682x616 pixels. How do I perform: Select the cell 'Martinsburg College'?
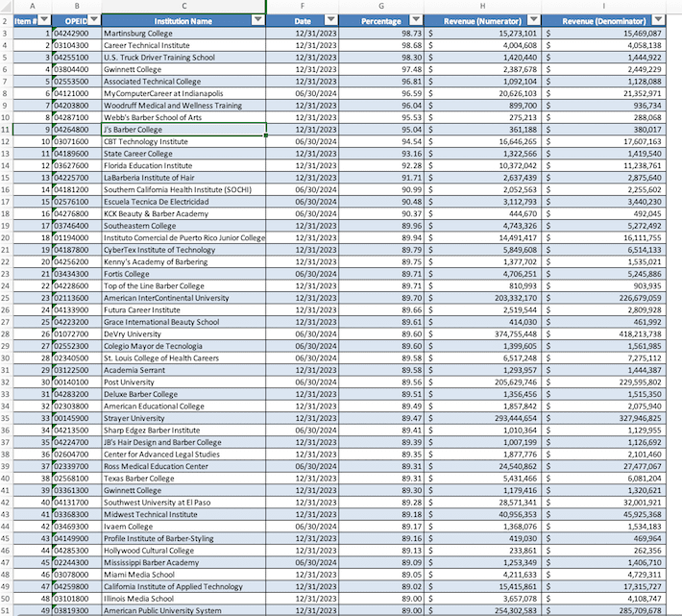click(x=183, y=34)
